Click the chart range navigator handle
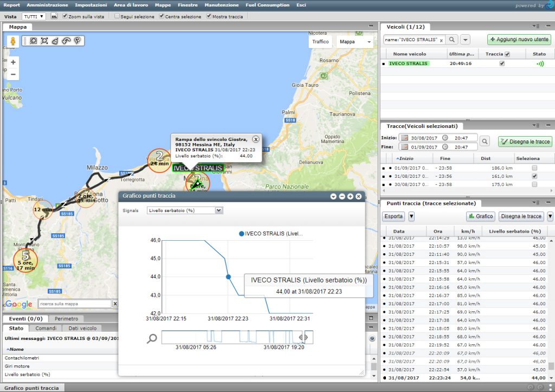The width and height of the screenshot is (555, 392). 303,337
